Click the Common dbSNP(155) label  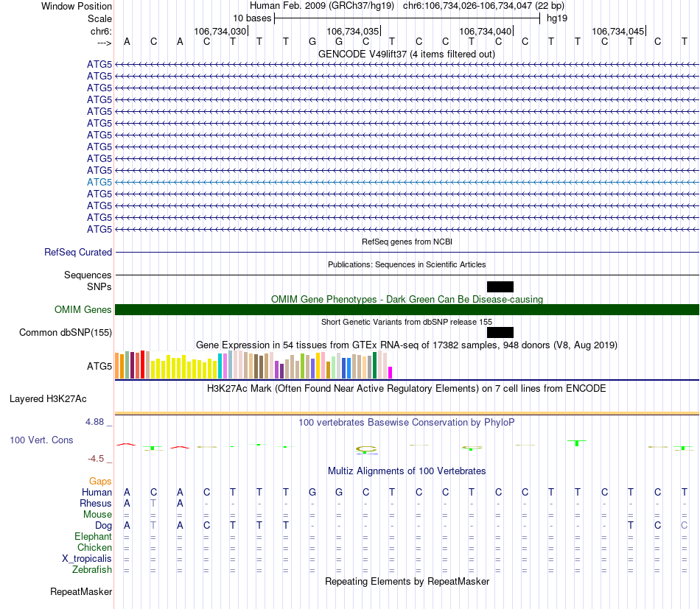(66, 332)
